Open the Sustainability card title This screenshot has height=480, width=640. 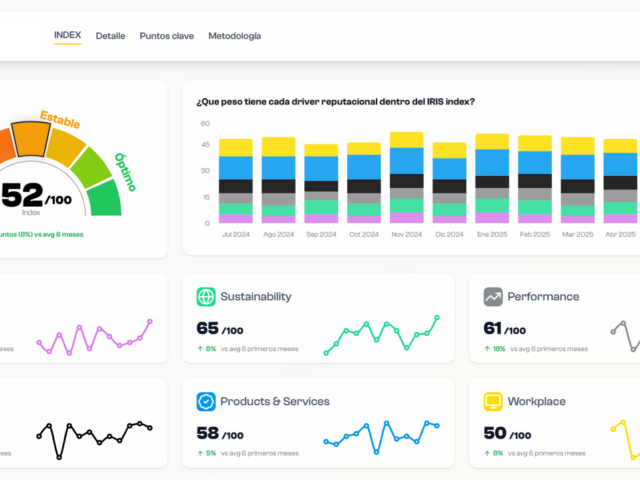point(256,297)
